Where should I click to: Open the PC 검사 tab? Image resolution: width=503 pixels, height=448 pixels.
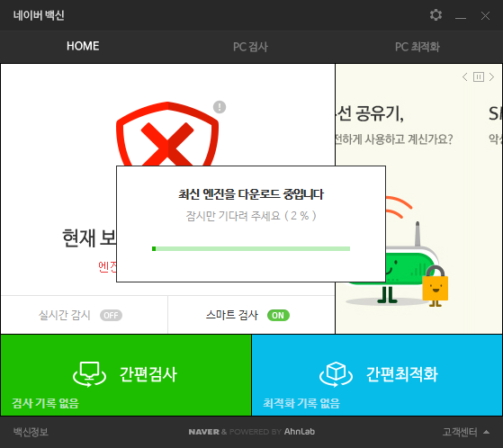tap(250, 47)
